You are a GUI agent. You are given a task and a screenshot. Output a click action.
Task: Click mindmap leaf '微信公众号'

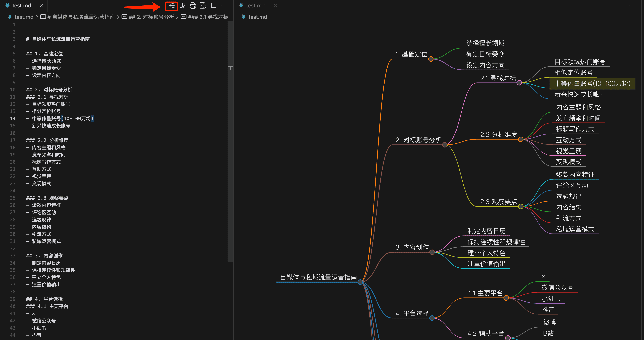click(x=557, y=288)
